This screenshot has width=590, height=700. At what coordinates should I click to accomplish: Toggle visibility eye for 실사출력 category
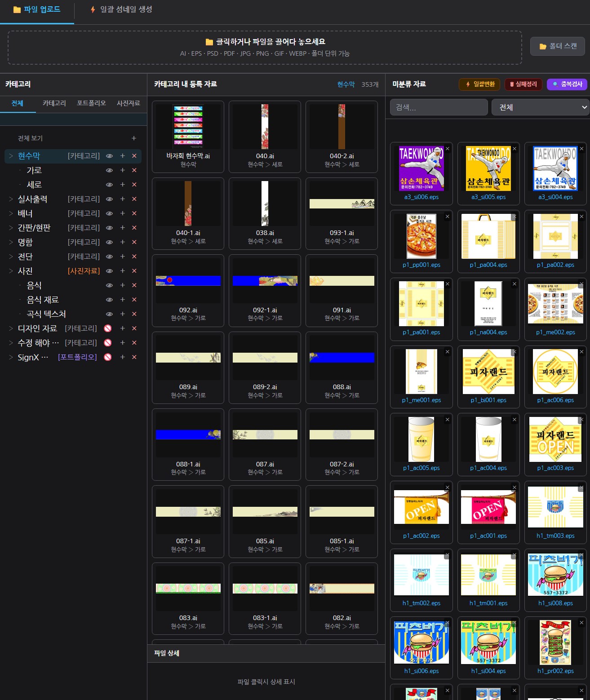(x=109, y=199)
